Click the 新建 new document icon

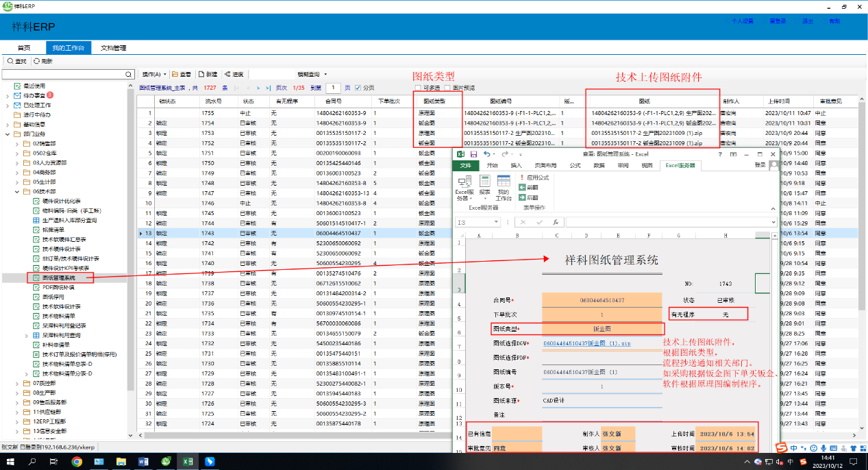(x=201, y=74)
